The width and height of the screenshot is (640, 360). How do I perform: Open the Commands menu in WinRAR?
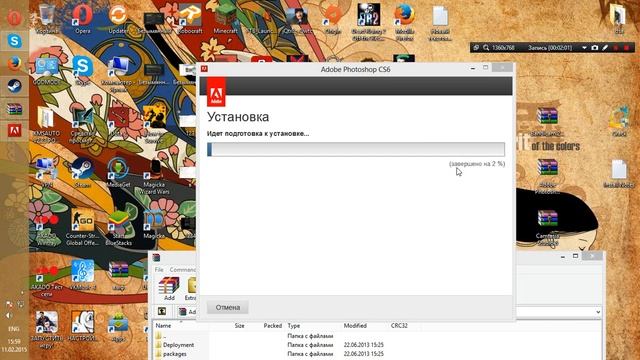click(x=182, y=269)
